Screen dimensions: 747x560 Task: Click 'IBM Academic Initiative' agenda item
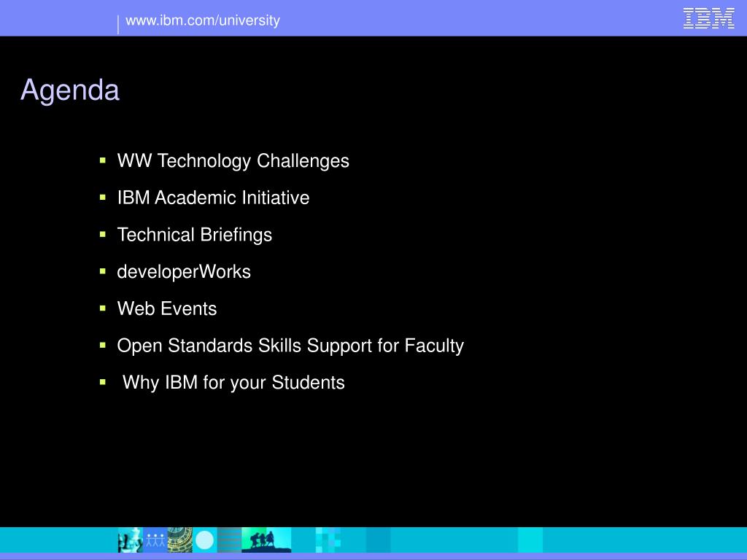click(213, 198)
